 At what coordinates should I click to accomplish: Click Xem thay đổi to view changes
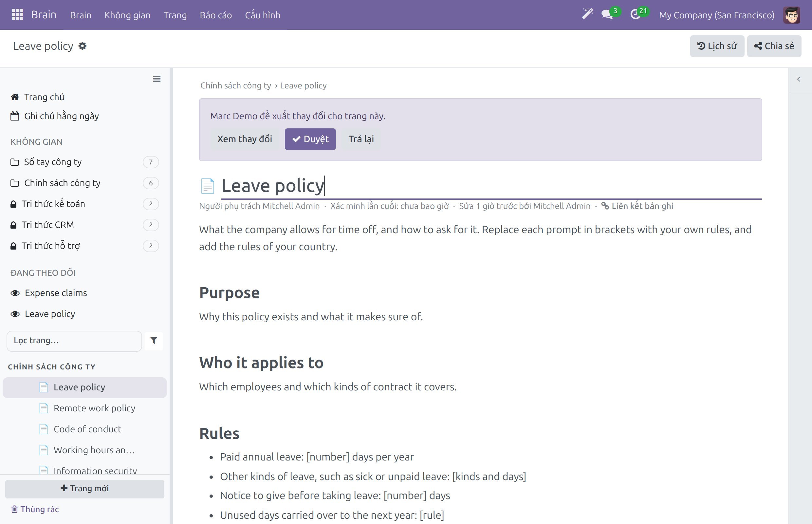[x=245, y=139]
